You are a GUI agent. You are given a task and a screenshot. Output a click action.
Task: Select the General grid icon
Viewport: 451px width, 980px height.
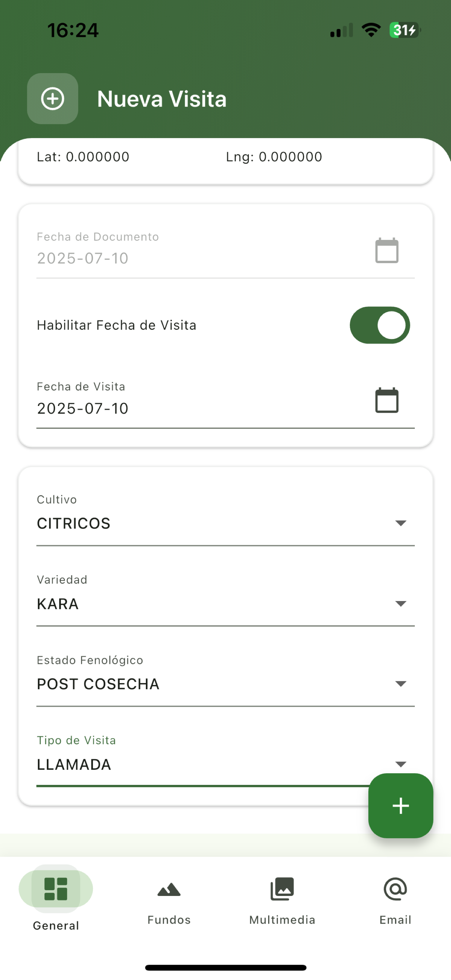click(56, 889)
